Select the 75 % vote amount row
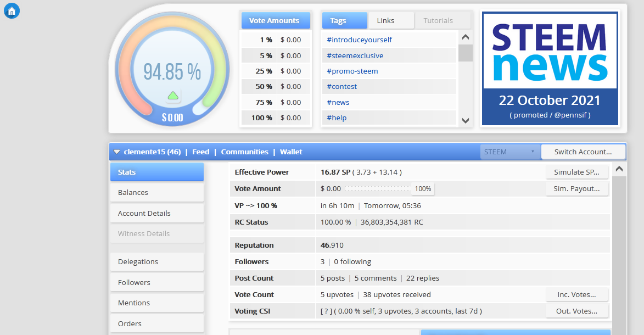The height and width of the screenshot is (335, 644). [276, 102]
